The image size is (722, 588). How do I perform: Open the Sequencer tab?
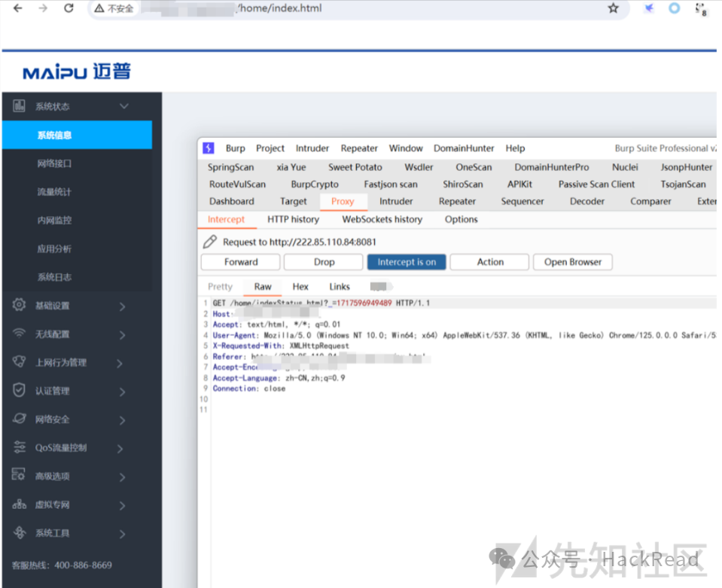click(522, 201)
